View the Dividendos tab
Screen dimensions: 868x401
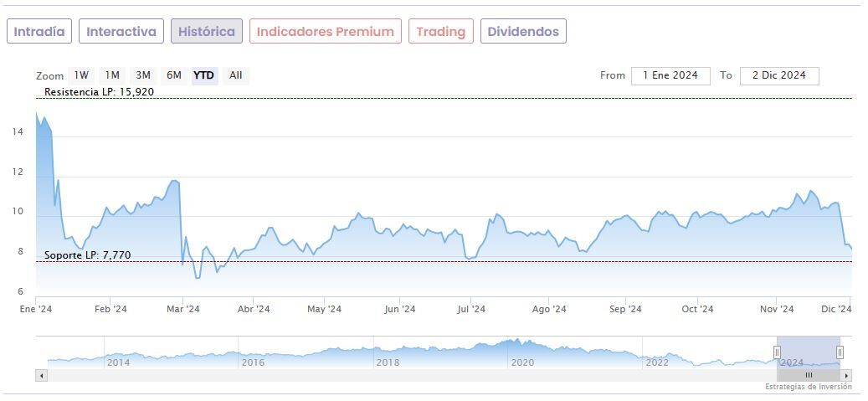[x=523, y=32]
